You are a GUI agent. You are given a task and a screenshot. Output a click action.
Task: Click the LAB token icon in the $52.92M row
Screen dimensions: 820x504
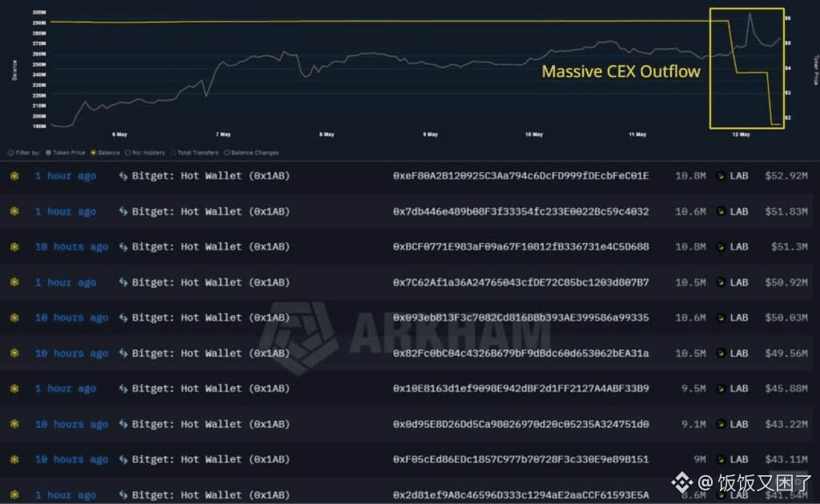click(x=721, y=176)
